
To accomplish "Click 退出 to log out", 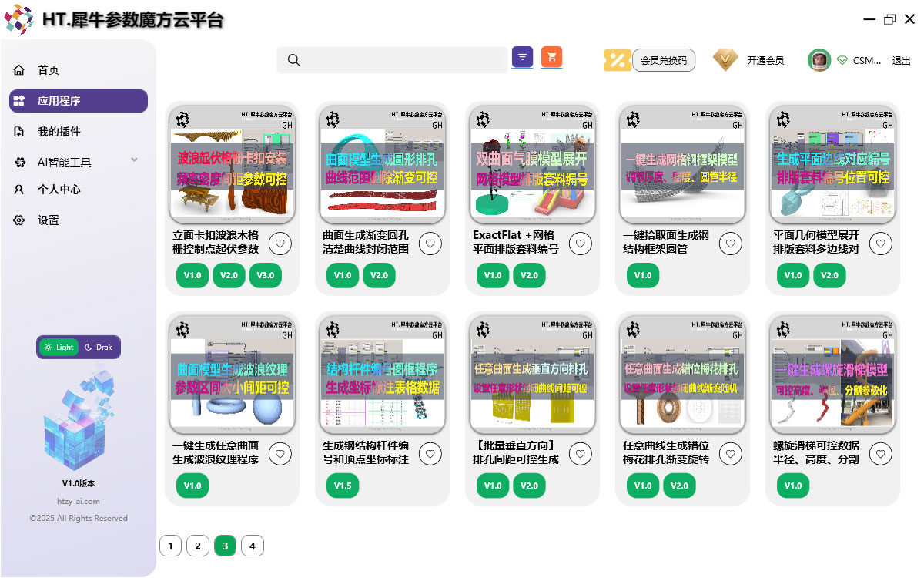I will pyautogui.click(x=901, y=60).
